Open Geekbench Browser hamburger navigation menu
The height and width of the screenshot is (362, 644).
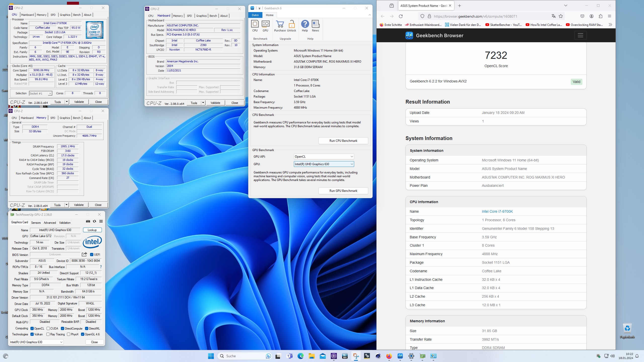point(580,35)
